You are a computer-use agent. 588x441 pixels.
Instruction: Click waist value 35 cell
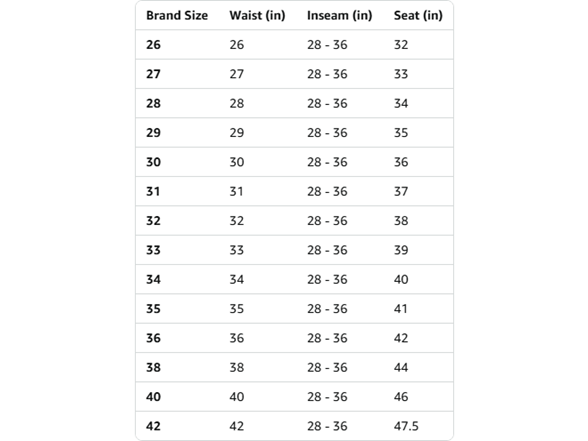(237, 309)
